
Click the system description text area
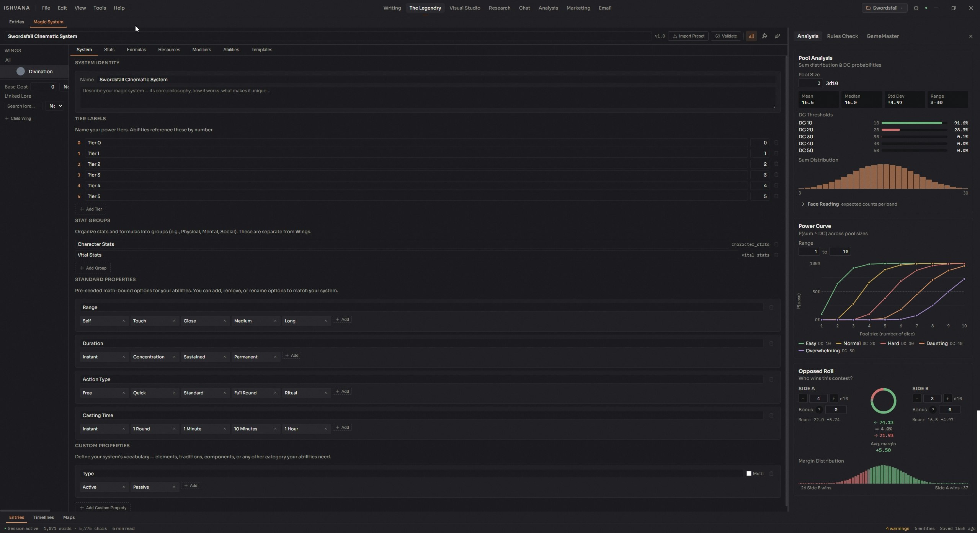pos(428,97)
